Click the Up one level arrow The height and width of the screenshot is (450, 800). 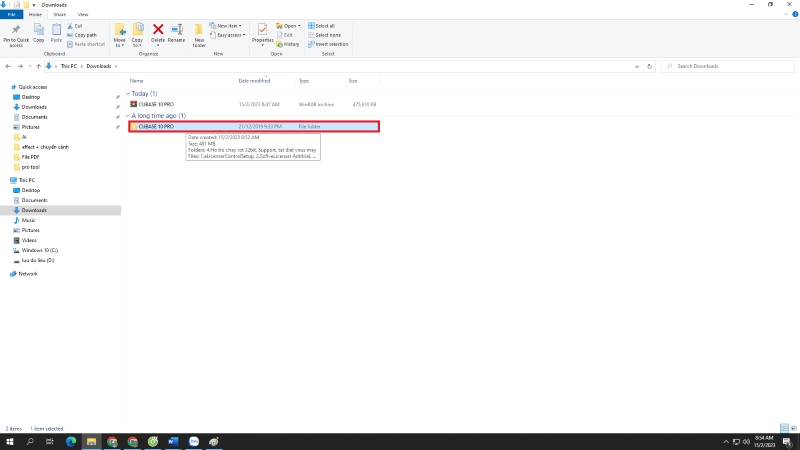point(38,66)
